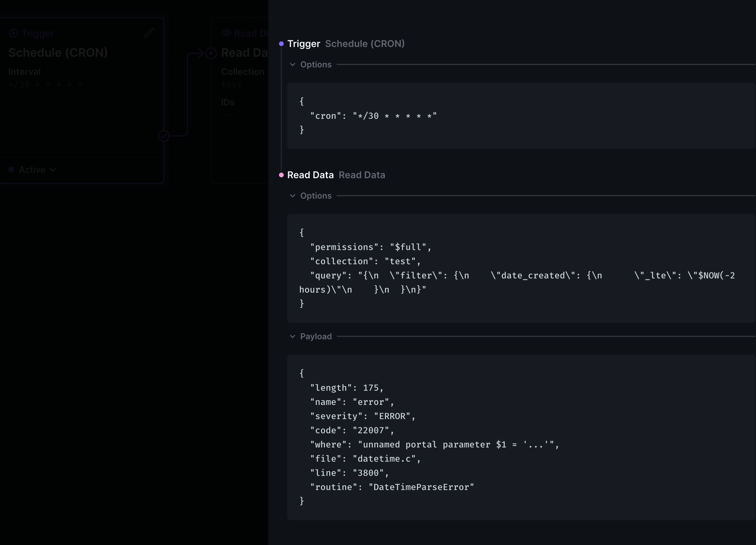Click the pink dot beside Read Data log entry

click(x=281, y=175)
